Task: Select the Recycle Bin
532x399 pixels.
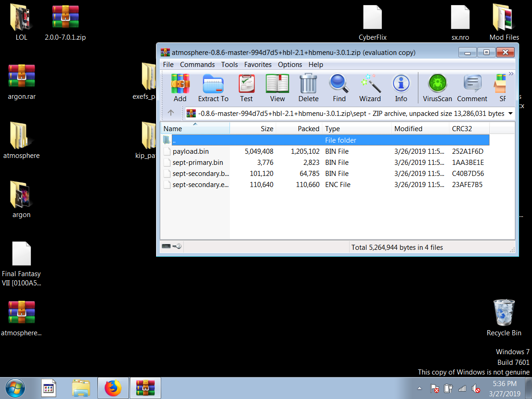Action: (x=504, y=318)
